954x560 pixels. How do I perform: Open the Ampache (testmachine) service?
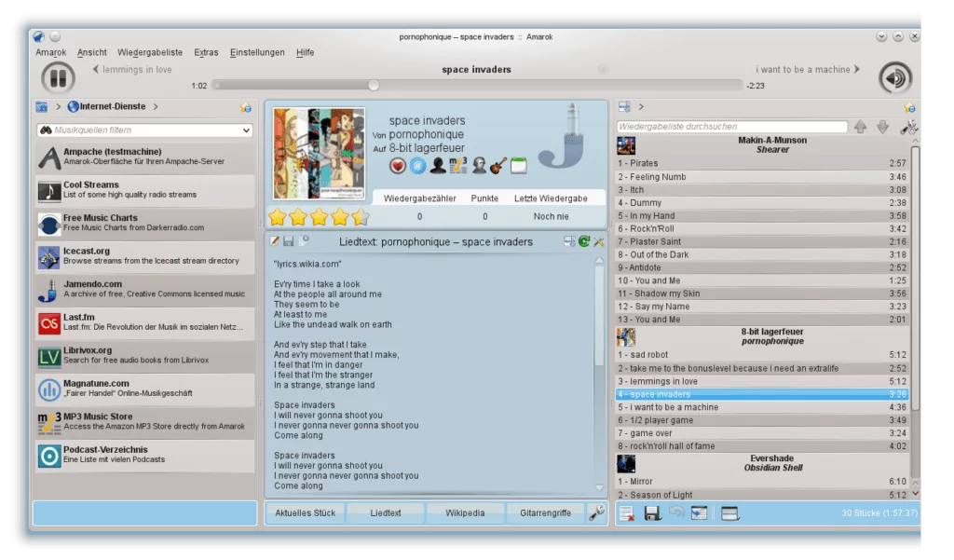point(144,157)
